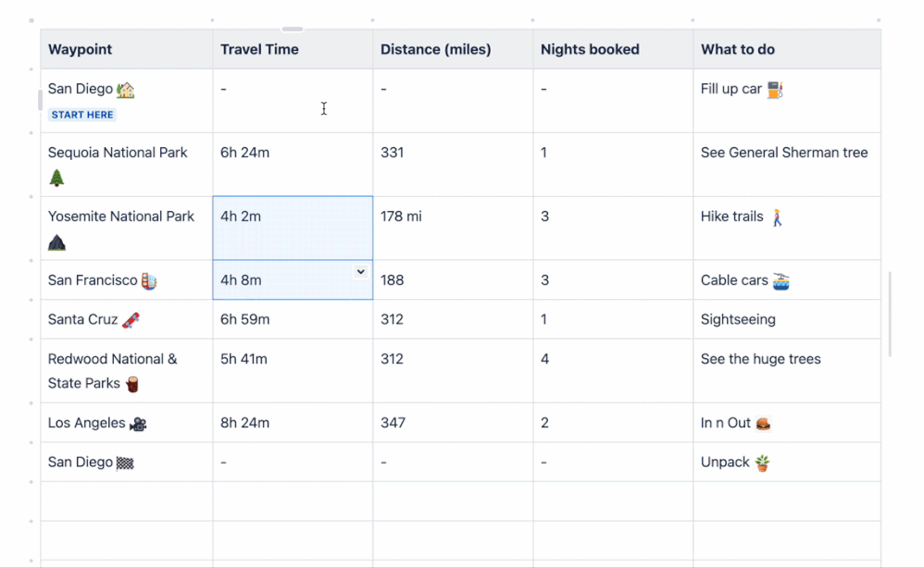Open the cell options dropdown chevron

[x=361, y=271]
